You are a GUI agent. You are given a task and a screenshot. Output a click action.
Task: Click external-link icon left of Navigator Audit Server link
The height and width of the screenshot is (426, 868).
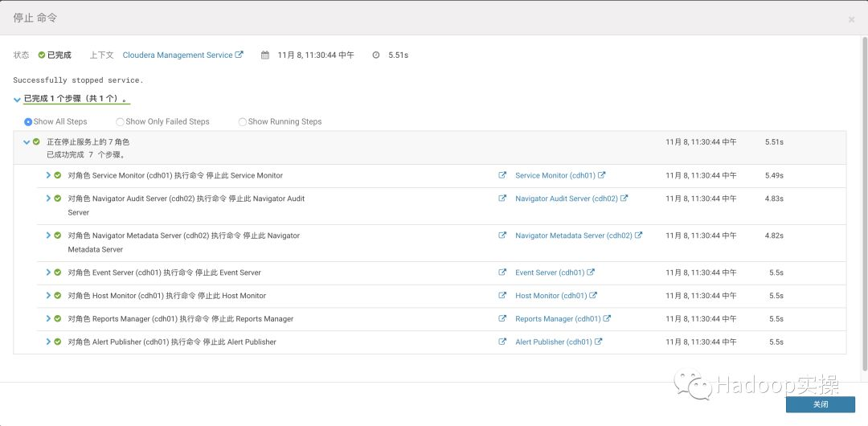[502, 199]
